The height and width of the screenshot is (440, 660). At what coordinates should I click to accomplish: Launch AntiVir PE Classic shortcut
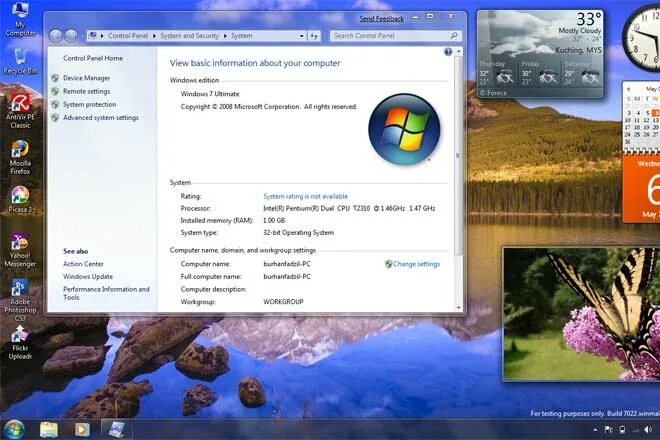pos(20,111)
